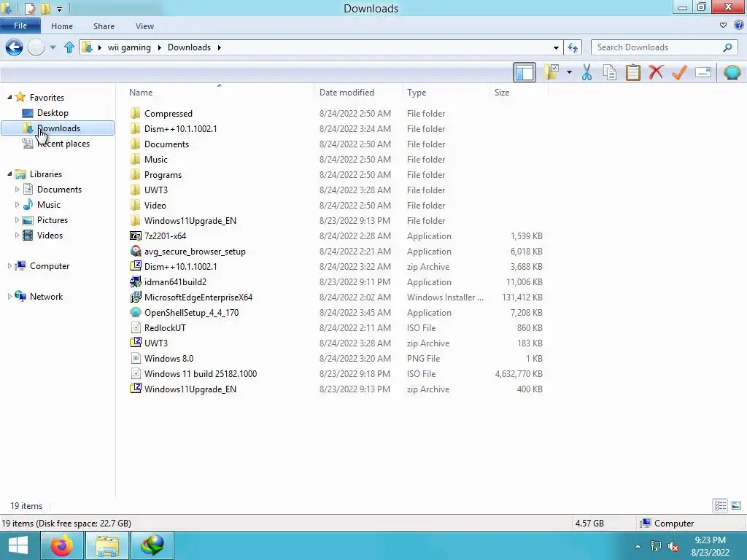This screenshot has height=560, width=747.
Task: Expand the ribbon with the chevron
Action: tap(723, 26)
